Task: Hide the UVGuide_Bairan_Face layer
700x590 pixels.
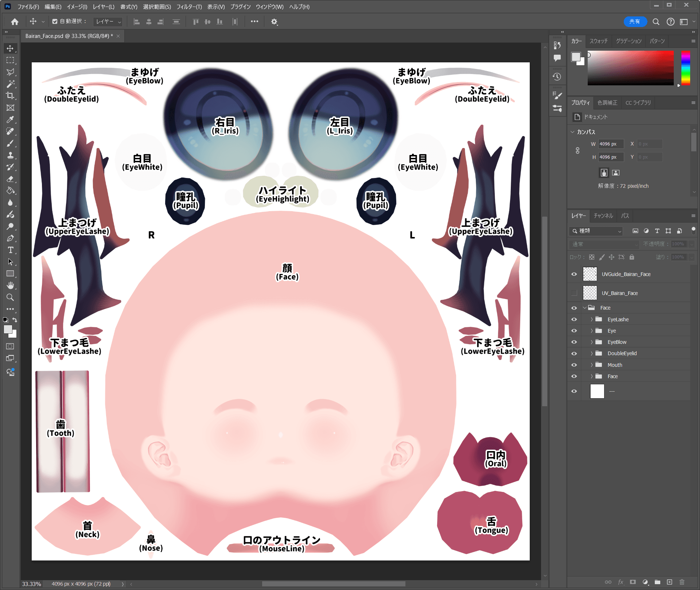Action: (x=574, y=274)
